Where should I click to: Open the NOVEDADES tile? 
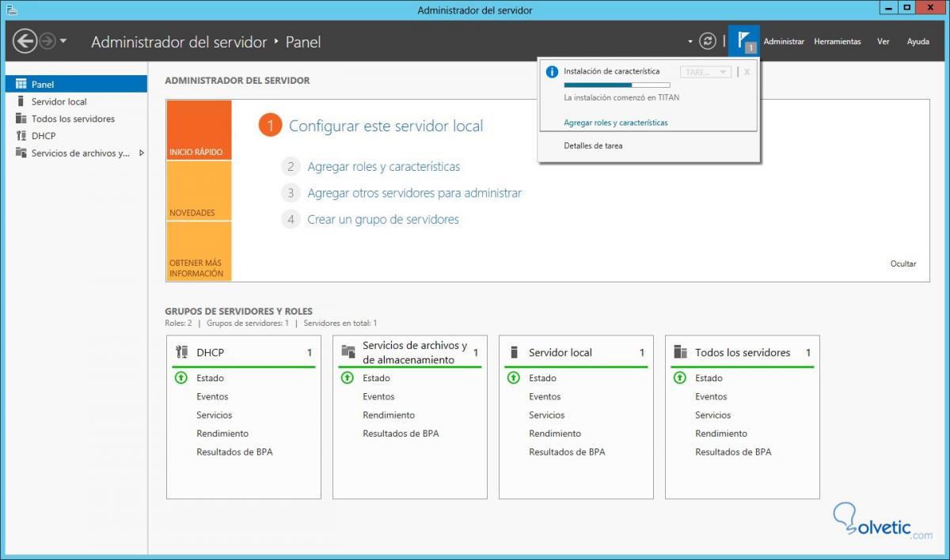point(199,191)
